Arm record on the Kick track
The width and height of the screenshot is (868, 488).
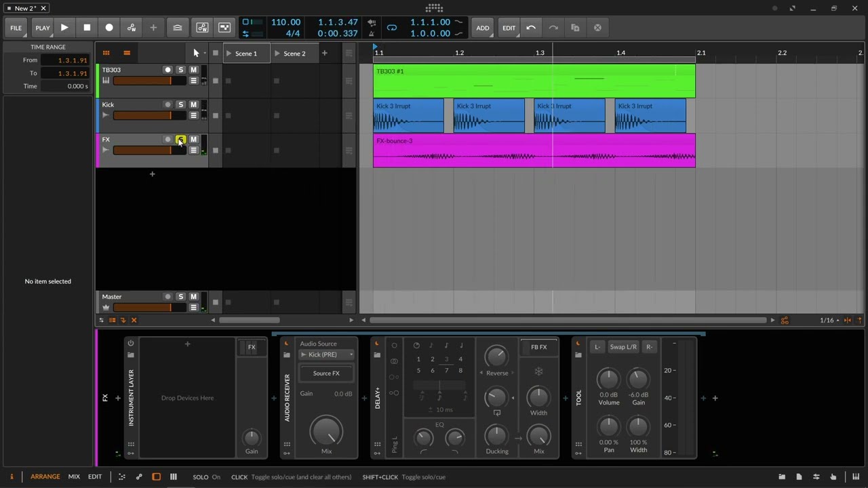pos(167,104)
